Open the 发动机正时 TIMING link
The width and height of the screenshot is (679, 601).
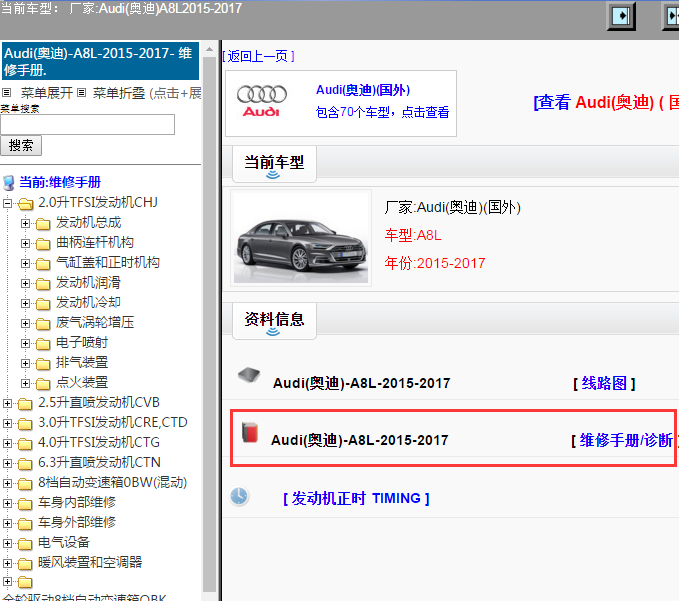point(356,498)
